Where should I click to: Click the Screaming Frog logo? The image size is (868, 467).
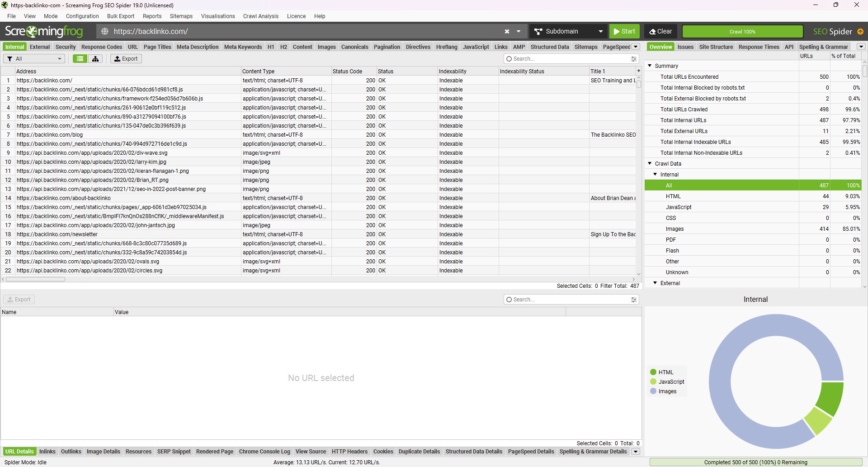pyautogui.click(x=44, y=31)
